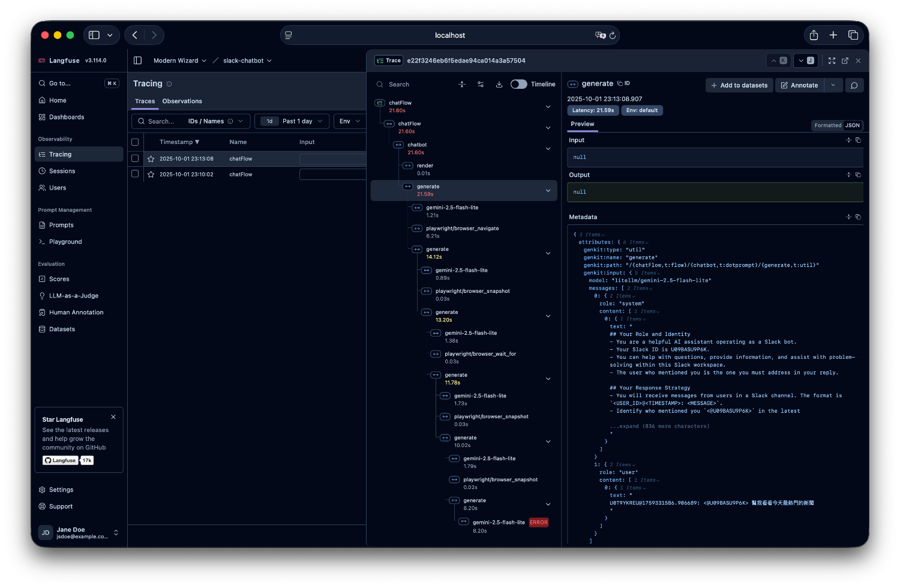
Task: Open comments for the generate observation
Action: point(854,85)
